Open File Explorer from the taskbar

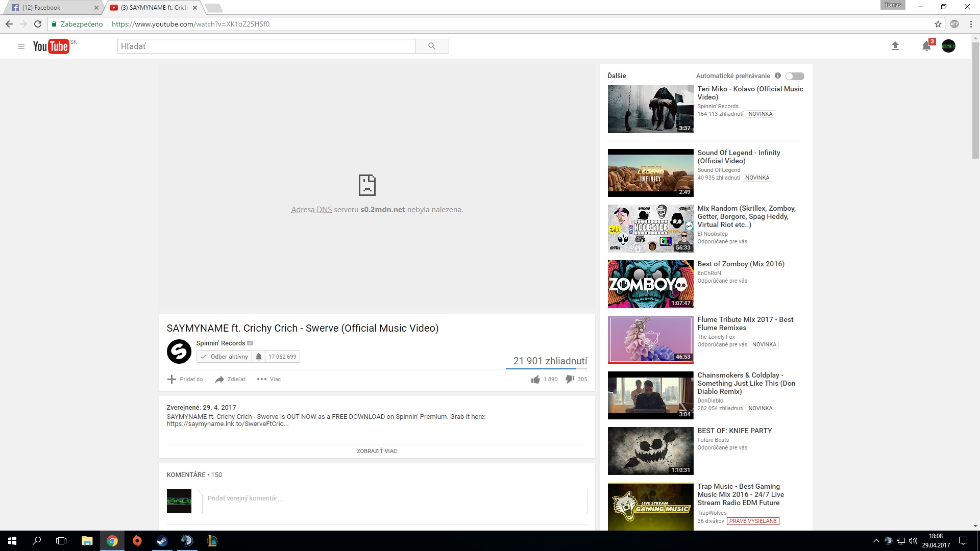(87, 541)
